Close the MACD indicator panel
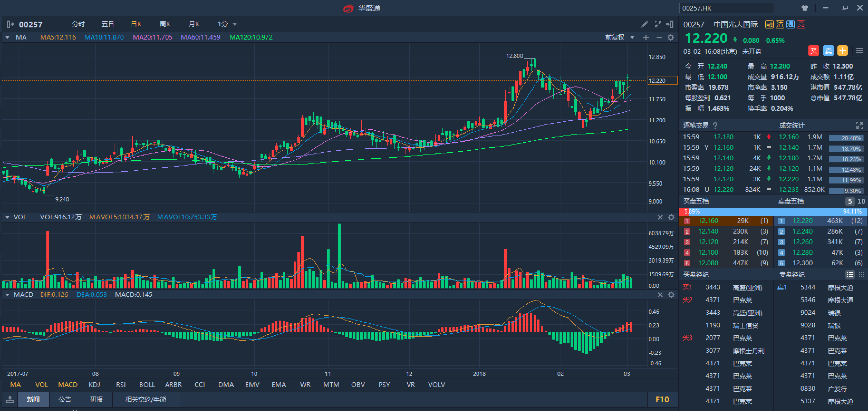The image size is (868, 411). (x=660, y=295)
